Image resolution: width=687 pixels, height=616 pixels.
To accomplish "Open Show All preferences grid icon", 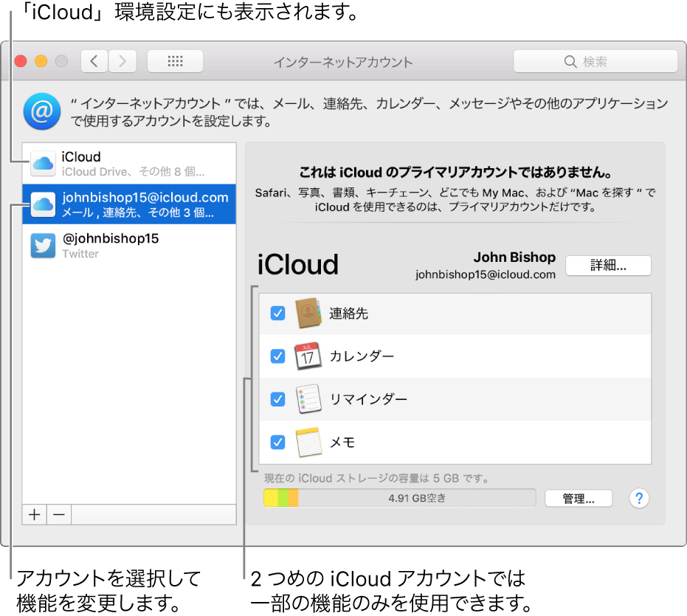I will pyautogui.click(x=175, y=61).
